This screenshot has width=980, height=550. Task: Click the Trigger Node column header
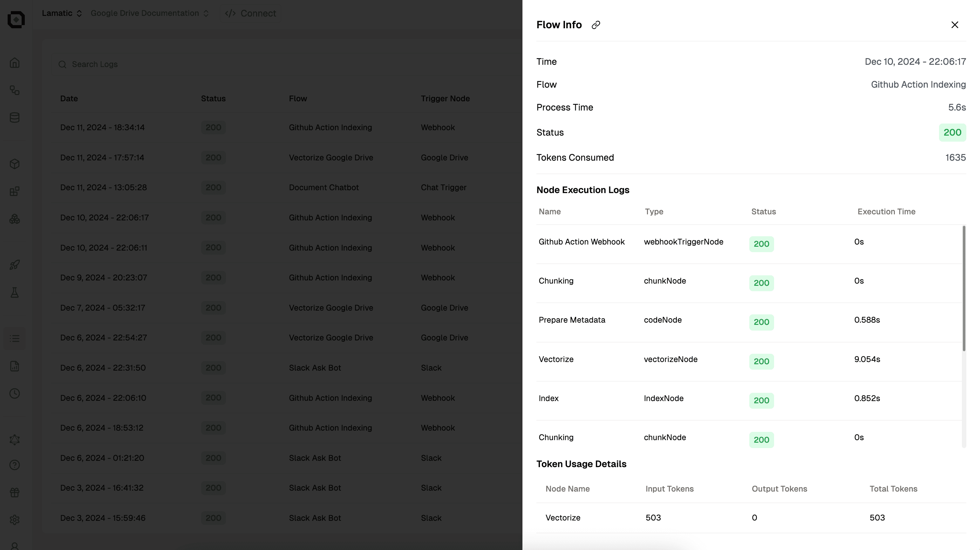point(445,98)
